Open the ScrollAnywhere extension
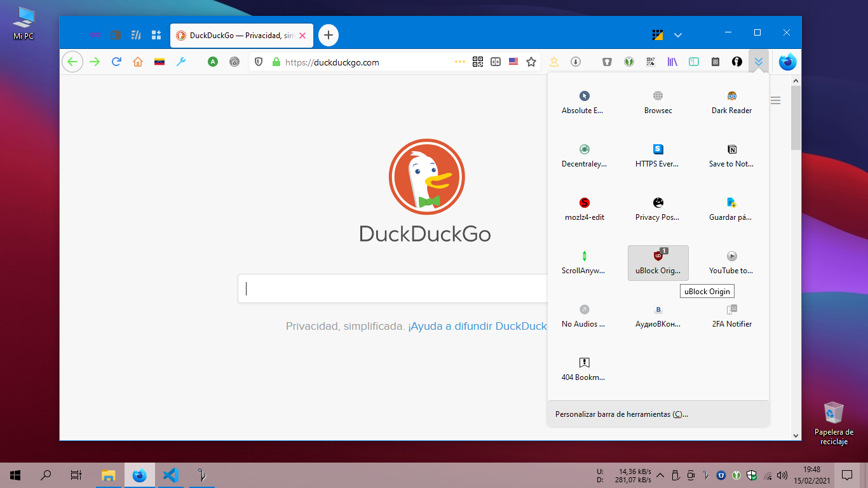868x488 pixels. 585,262
